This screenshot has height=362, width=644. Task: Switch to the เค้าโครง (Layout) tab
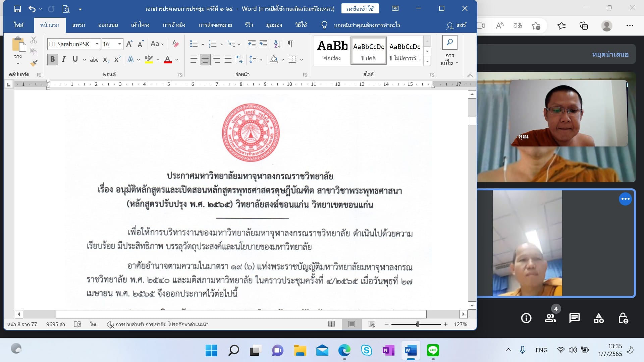point(140,25)
